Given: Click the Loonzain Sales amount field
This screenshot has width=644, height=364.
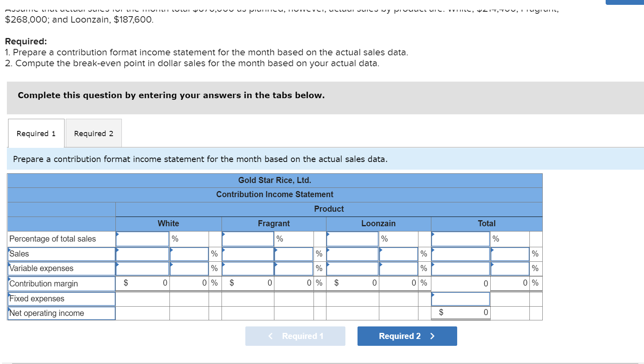Looking at the screenshot, I should pyautogui.click(x=352, y=254).
